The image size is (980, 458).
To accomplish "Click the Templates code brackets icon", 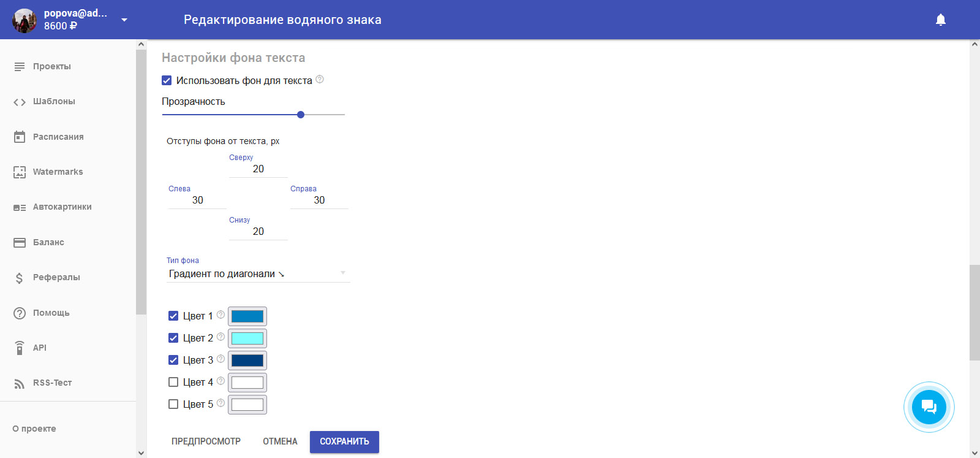I will (x=20, y=102).
